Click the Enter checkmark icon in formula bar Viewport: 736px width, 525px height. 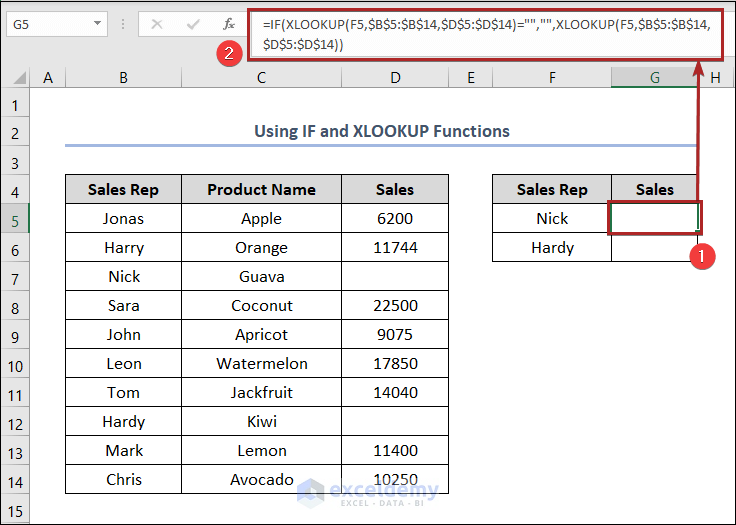(193, 23)
